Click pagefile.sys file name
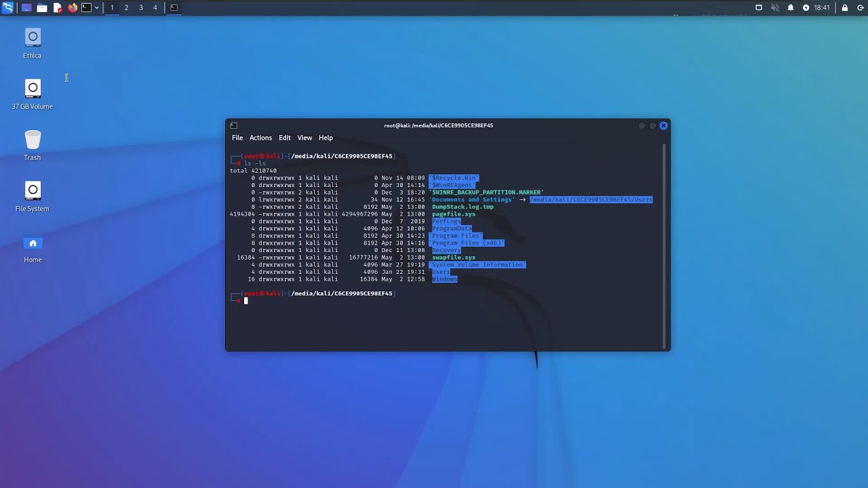Screen dimensions: 868x488 click(x=454, y=214)
